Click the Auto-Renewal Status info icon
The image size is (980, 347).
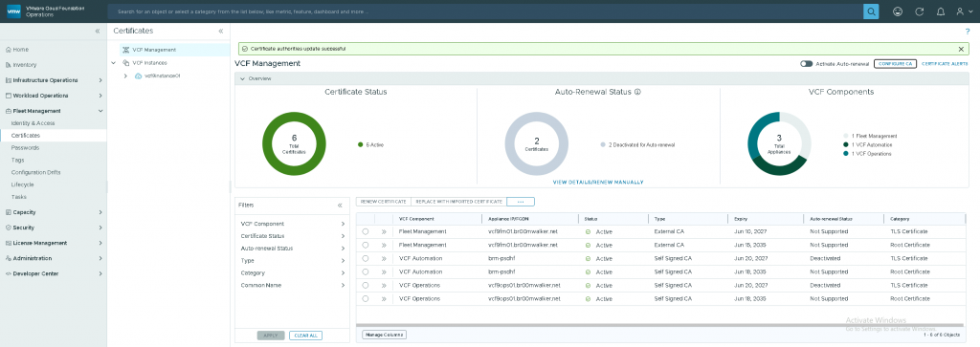click(x=638, y=92)
